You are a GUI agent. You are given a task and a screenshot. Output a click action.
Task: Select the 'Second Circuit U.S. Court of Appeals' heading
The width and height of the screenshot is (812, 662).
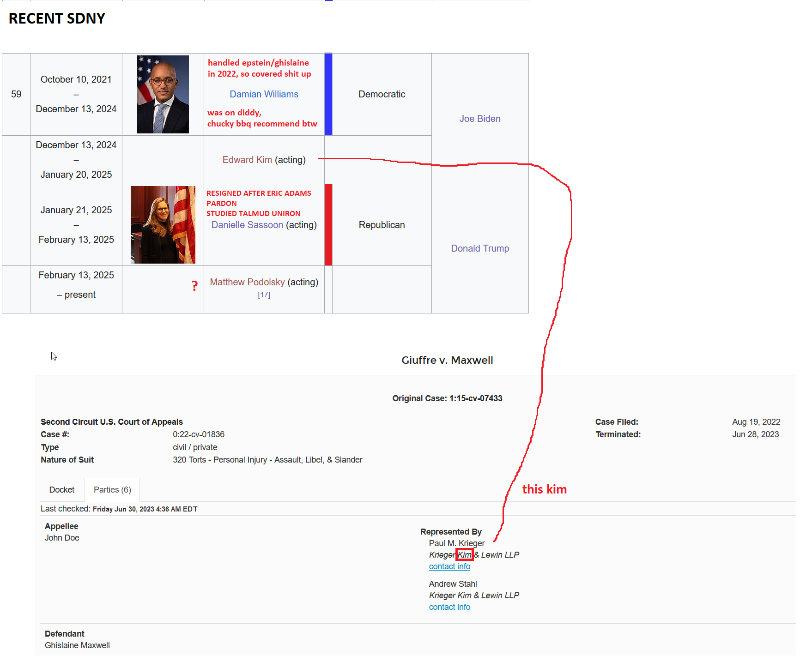point(112,422)
